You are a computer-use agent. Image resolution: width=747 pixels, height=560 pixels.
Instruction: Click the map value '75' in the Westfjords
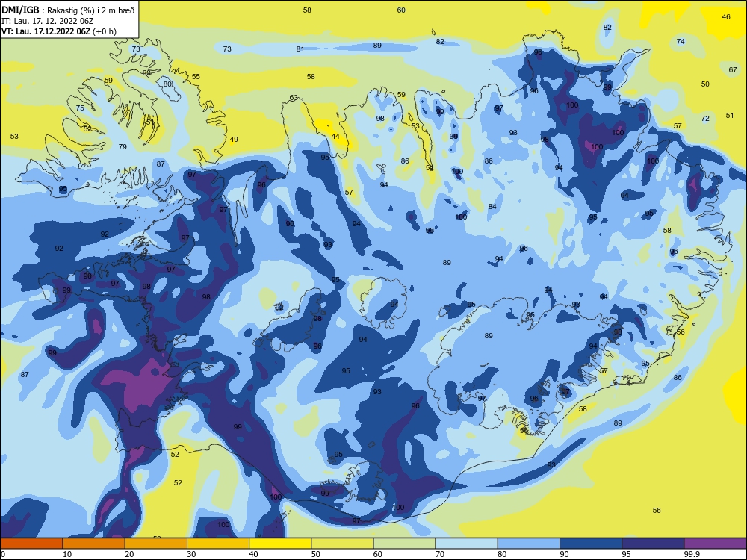click(80, 108)
